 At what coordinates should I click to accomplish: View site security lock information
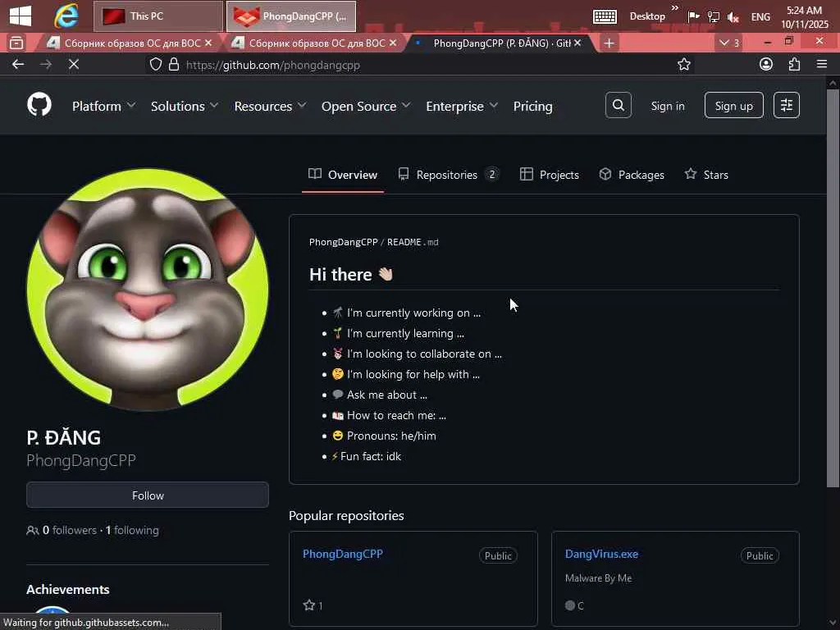click(174, 65)
